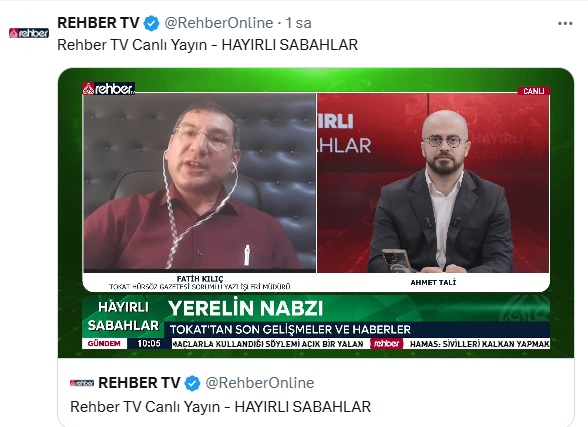Click the blue verified badge next to REHBER TV

pyautogui.click(x=152, y=23)
